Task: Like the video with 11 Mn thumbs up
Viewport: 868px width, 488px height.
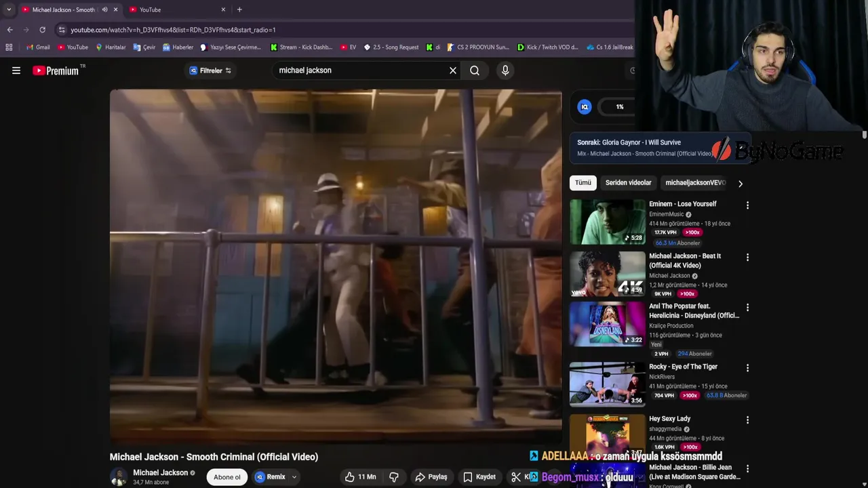Action: click(x=360, y=477)
